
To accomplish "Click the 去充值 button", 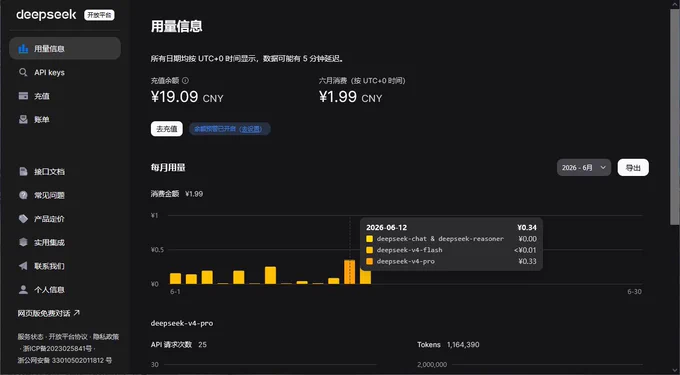I will pyautogui.click(x=167, y=129).
